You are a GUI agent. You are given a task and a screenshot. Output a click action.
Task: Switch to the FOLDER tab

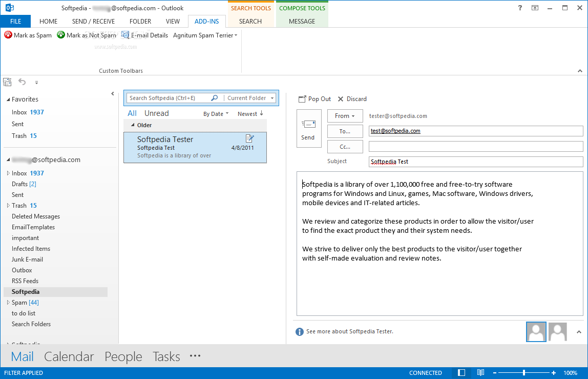point(140,22)
